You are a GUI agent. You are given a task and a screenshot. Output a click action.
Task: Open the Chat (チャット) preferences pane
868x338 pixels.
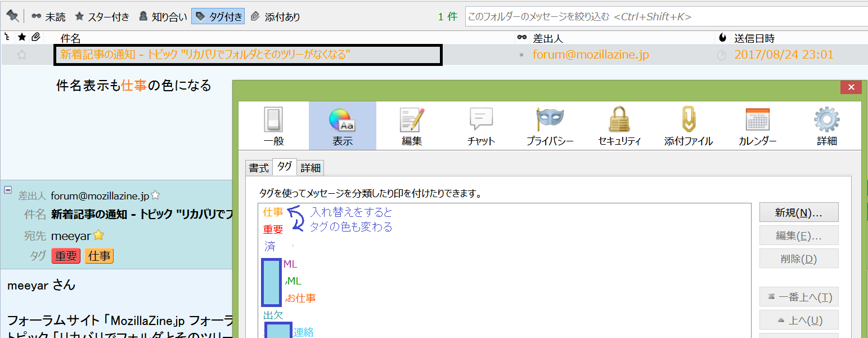(481, 125)
